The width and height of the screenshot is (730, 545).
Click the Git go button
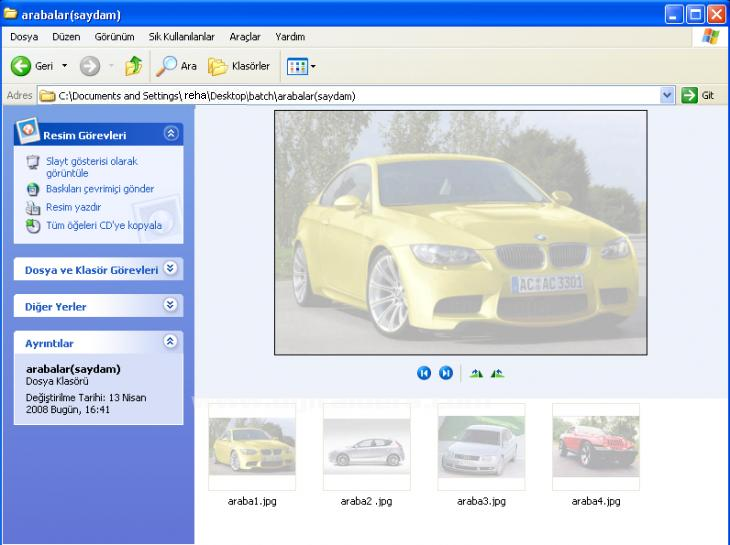click(698, 95)
